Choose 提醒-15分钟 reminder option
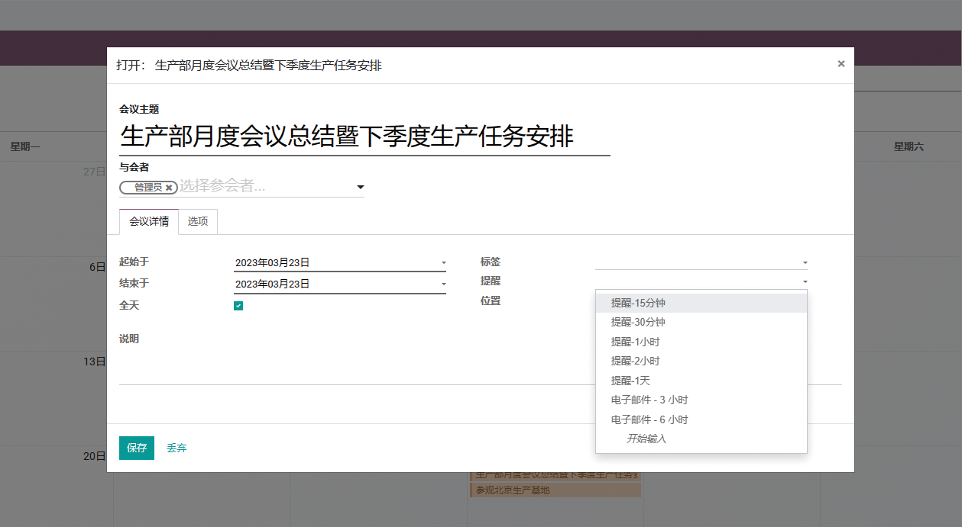The image size is (962, 527). click(639, 303)
